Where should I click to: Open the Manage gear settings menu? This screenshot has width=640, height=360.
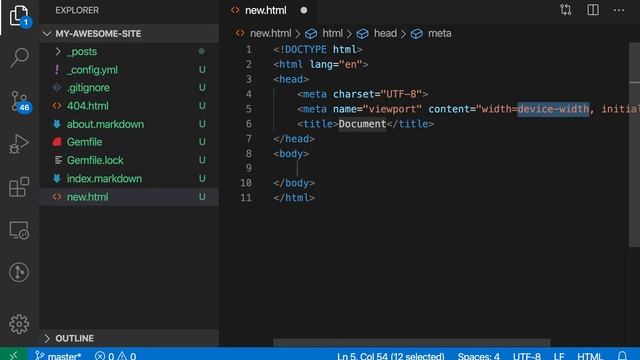point(19,324)
